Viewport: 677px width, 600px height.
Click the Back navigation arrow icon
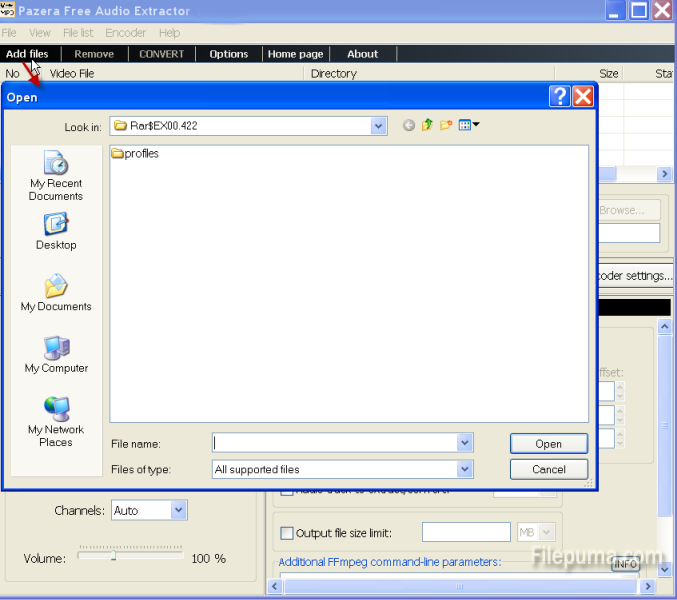point(409,125)
